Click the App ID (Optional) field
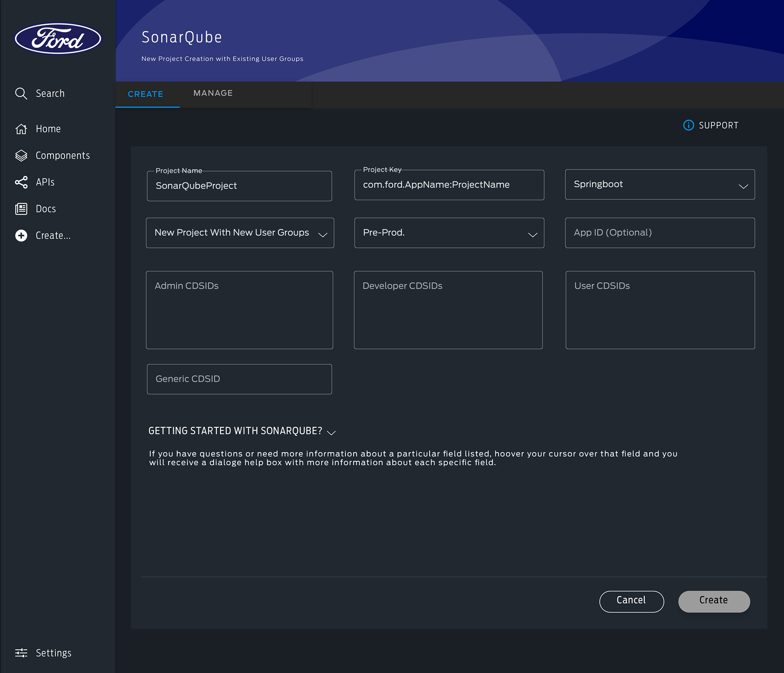This screenshot has width=784, height=673. [660, 233]
